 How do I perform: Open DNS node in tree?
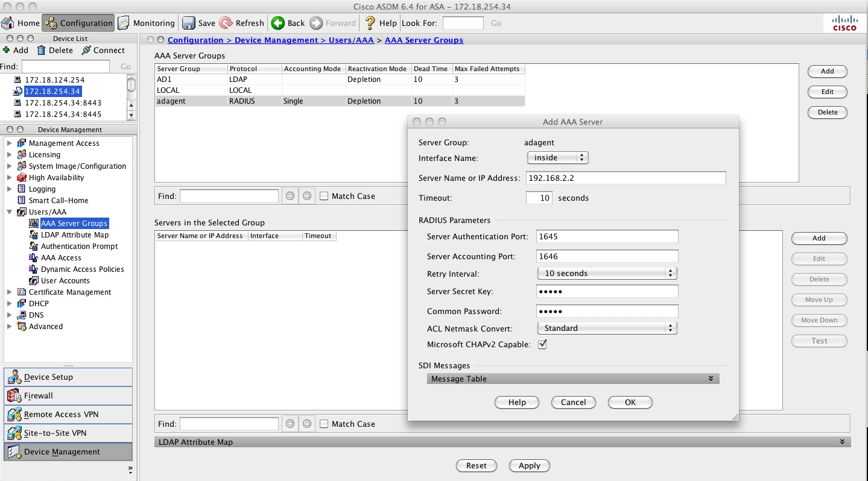point(36,315)
